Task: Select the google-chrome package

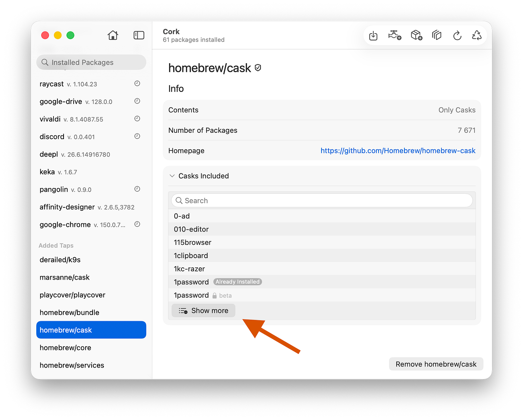Action: 91,225
